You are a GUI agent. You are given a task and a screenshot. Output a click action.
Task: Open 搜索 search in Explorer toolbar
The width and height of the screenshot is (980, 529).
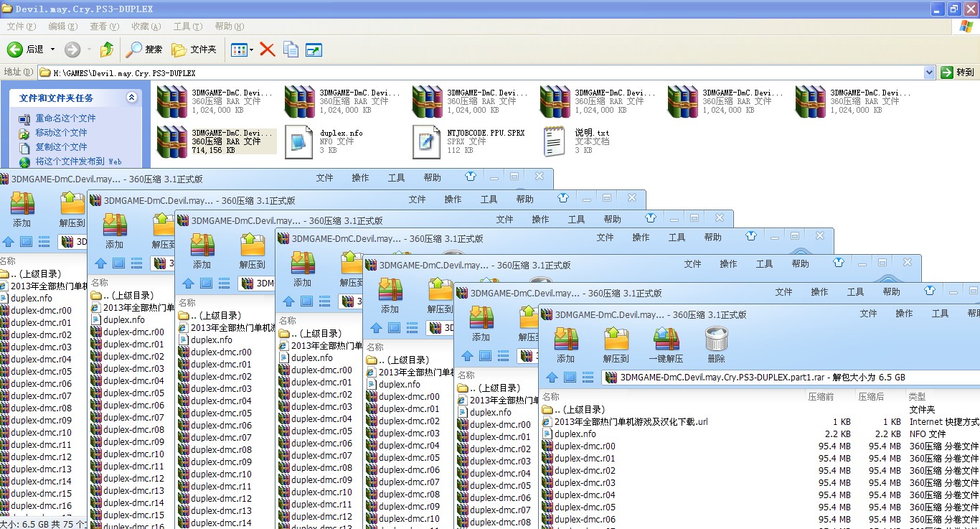pyautogui.click(x=144, y=50)
